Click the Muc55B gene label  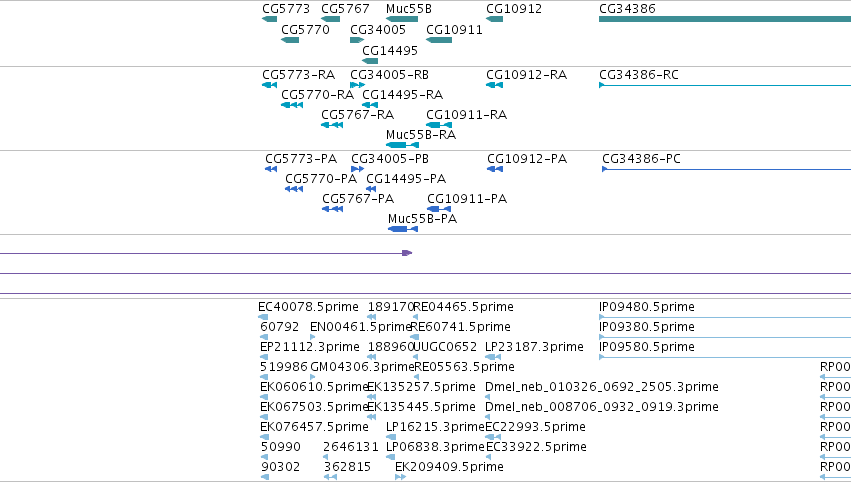tap(409, 9)
